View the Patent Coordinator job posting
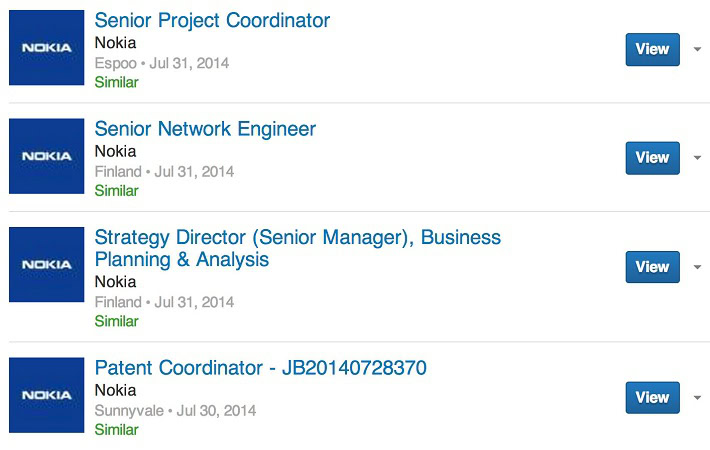 click(652, 397)
